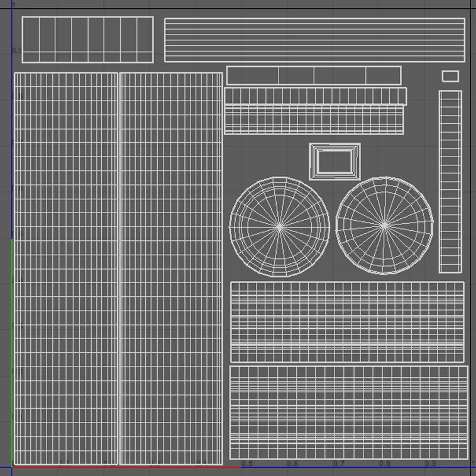This screenshot has width=476, height=476.
Task: Select the four-segment horizontal UV strip
Action: click(314, 76)
